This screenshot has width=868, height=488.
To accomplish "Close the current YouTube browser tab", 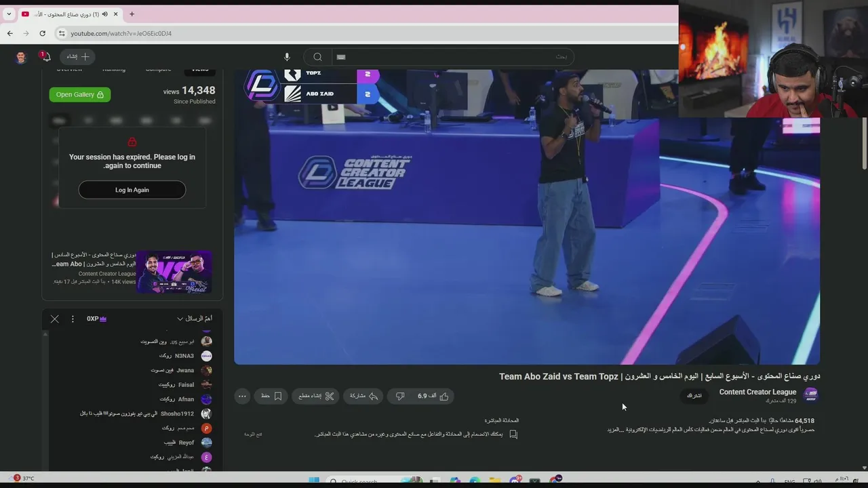I will (115, 14).
